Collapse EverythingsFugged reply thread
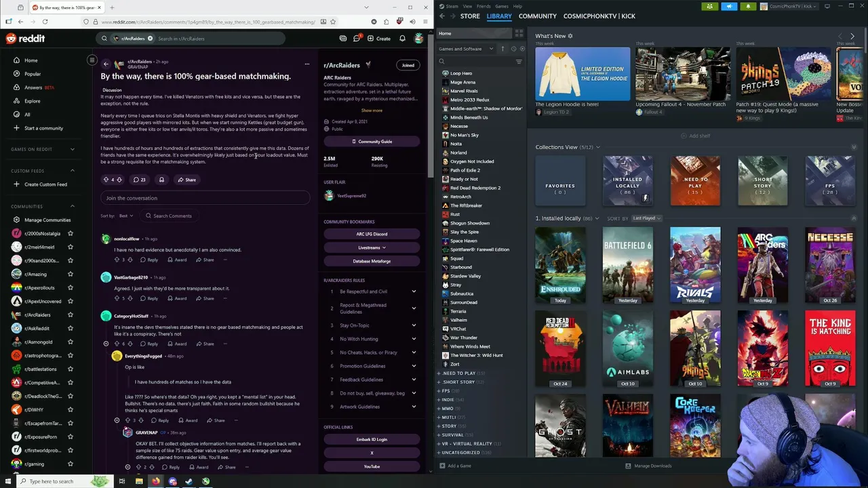The height and width of the screenshot is (488, 868). (117, 420)
